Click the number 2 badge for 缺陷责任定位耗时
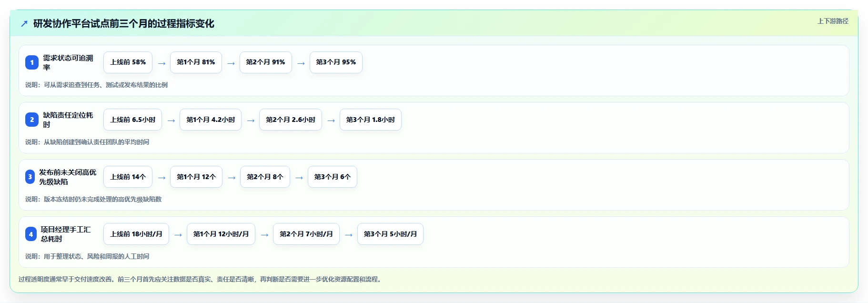This screenshot has width=868, height=303. tap(32, 120)
